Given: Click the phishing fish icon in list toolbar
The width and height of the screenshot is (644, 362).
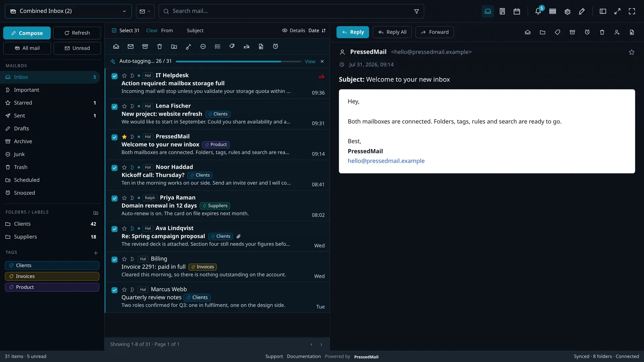Looking at the screenshot, I should 247,47.
